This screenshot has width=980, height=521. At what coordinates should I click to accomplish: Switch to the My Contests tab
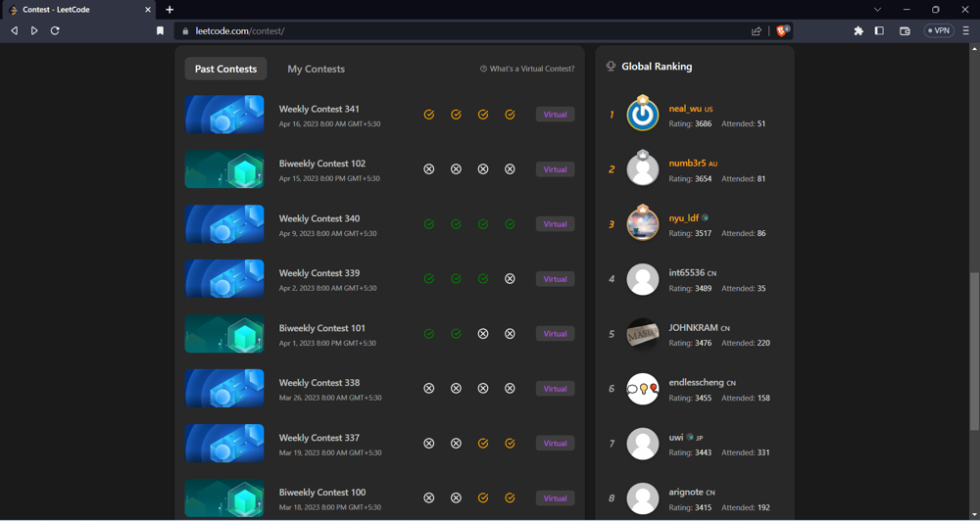point(316,69)
